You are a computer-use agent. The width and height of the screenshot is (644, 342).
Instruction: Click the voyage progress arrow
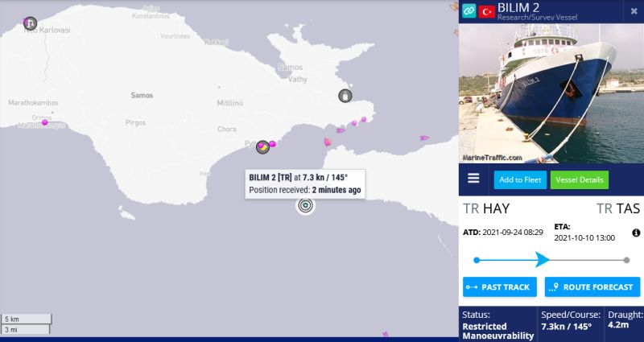[x=542, y=260]
